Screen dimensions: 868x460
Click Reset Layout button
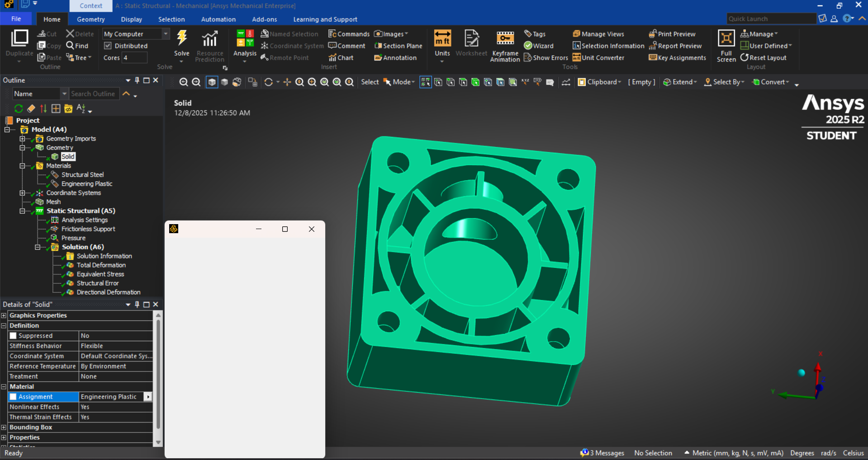763,58
